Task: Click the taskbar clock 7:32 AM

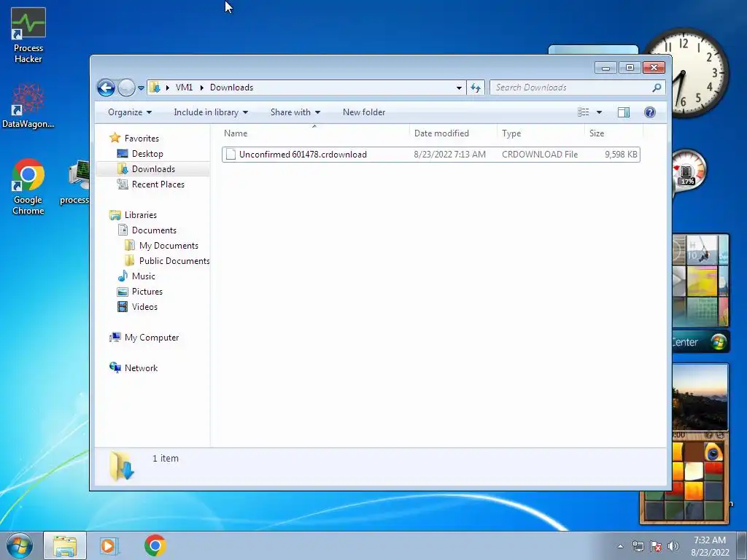Action: (710, 546)
